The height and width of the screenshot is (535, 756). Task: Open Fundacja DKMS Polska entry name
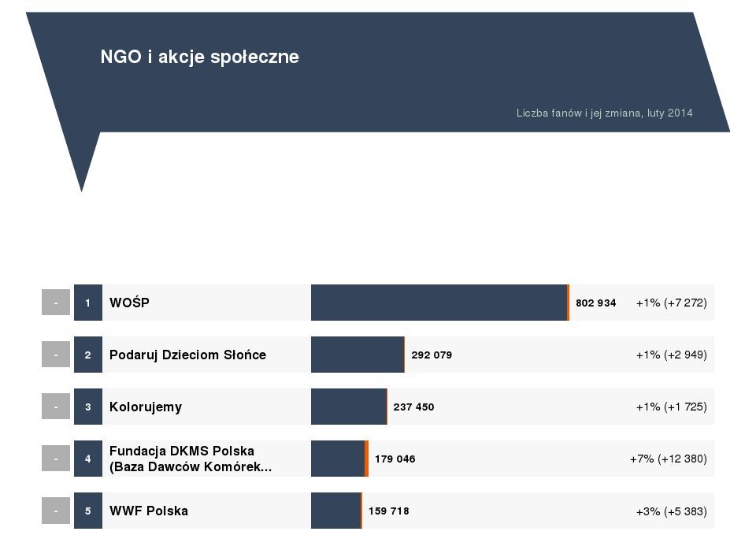[x=182, y=451]
